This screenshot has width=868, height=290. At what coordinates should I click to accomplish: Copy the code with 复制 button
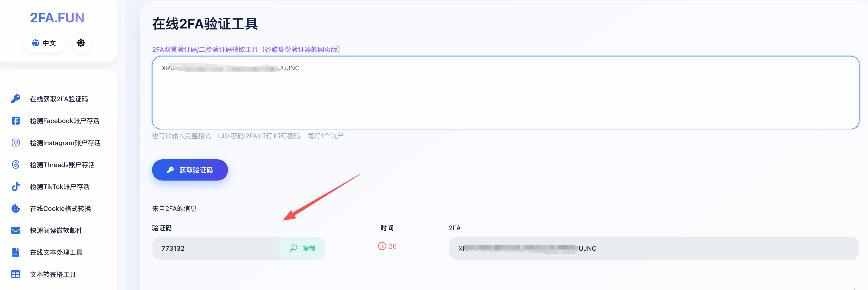[x=302, y=248]
